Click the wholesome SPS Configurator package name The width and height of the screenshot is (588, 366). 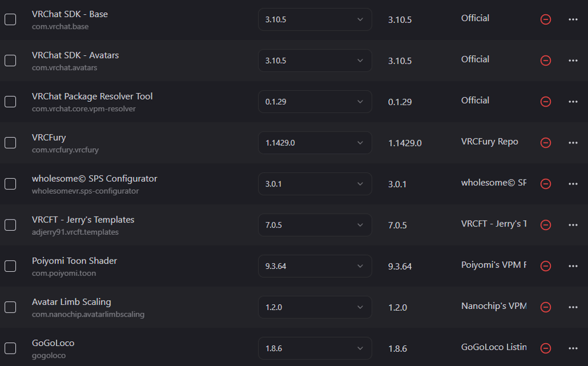[95, 179]
